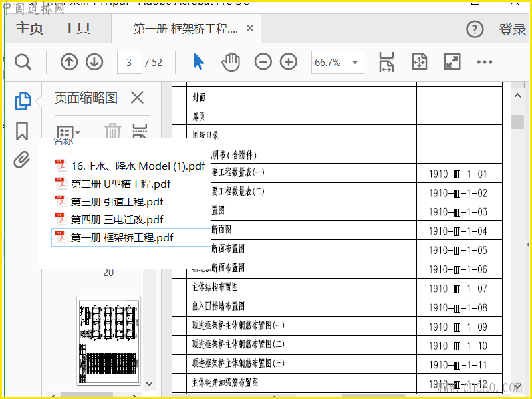Zoom out with the minus button

(263, 62)
